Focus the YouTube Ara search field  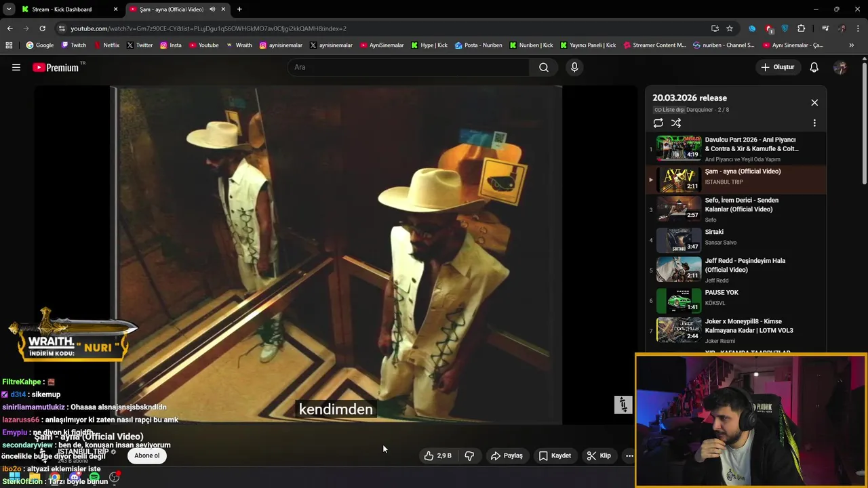[408, 67]
